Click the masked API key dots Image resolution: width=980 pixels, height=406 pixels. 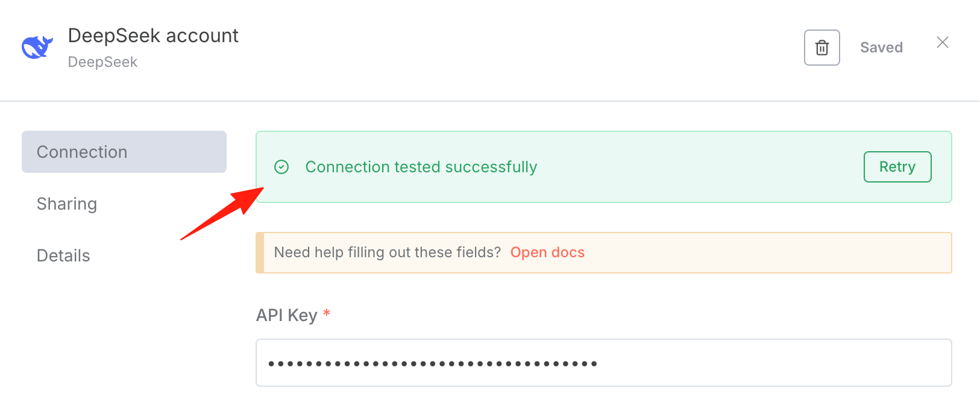(433, 363)
